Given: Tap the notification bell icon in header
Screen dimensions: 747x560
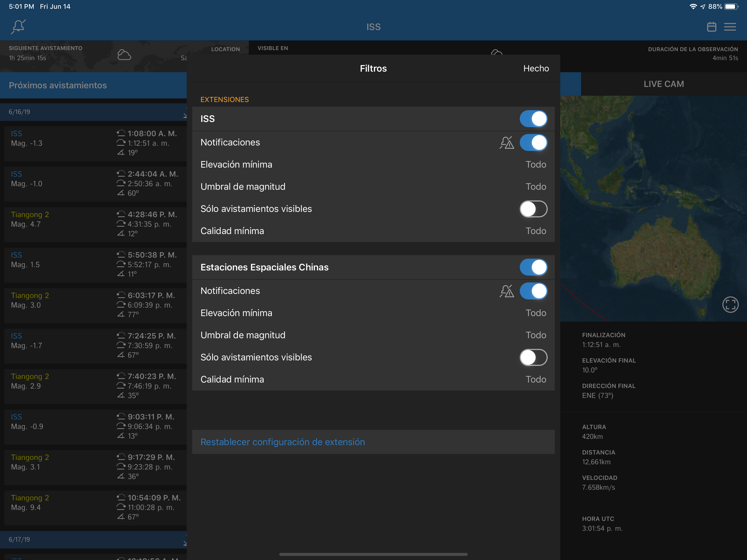Looking at the screenshot, I should click(19, 27).
